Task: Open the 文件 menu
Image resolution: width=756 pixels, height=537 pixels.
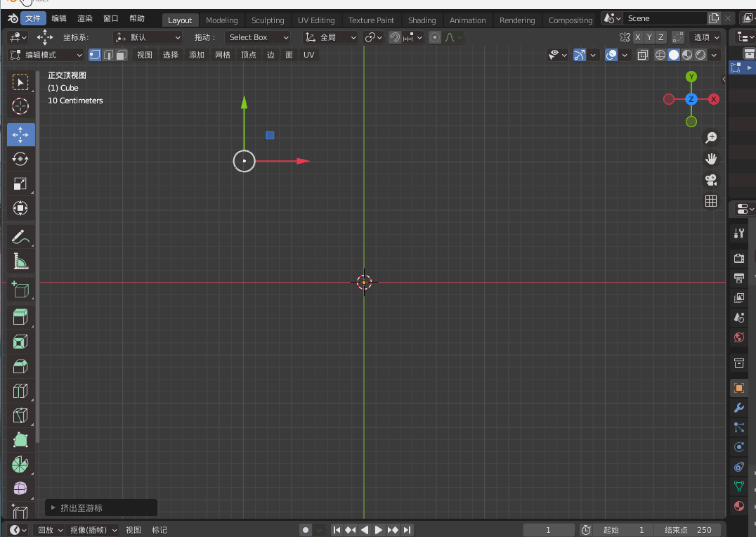Action: pyautogui.click(x=33, y=18)
